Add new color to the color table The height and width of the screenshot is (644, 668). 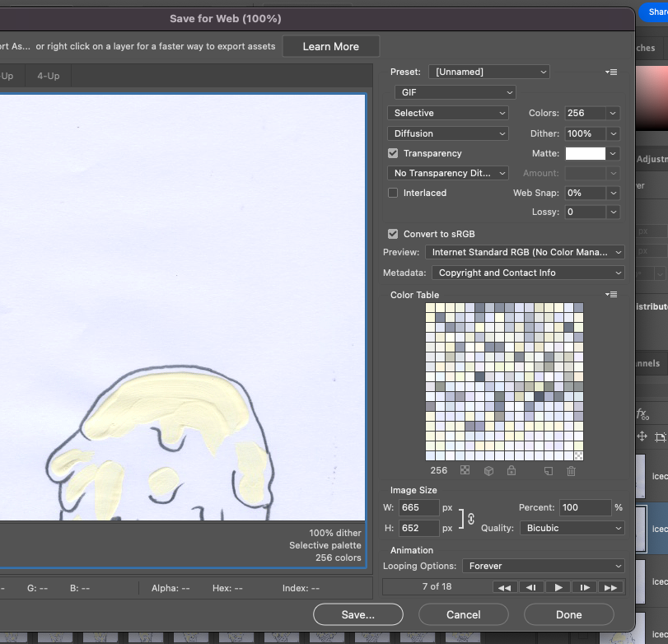click(549, 471)
